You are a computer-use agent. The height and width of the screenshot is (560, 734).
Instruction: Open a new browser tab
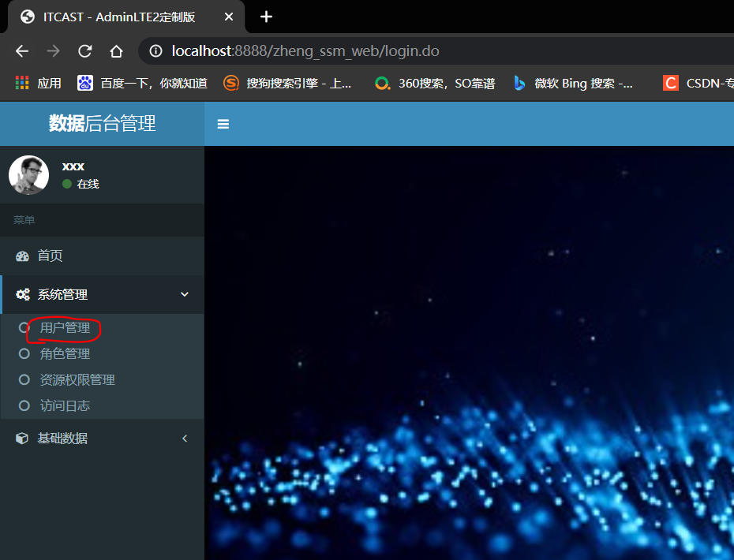(266, 17)
